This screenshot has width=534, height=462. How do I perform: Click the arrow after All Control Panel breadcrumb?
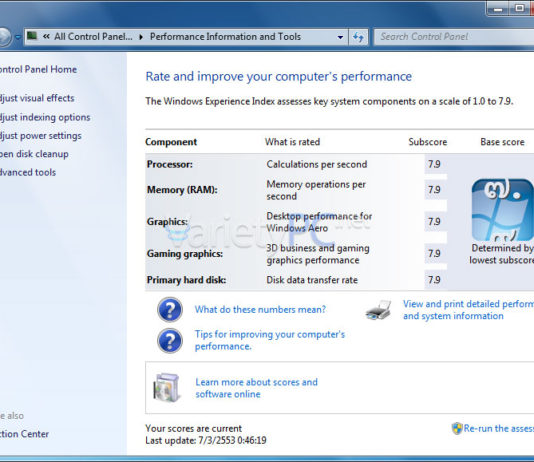point(141,37)
